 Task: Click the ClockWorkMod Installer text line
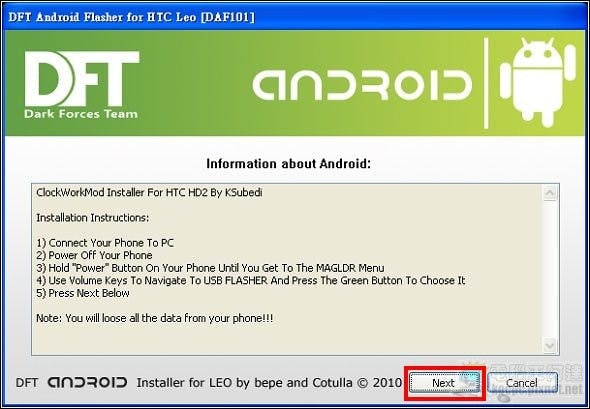click(149, 193)
